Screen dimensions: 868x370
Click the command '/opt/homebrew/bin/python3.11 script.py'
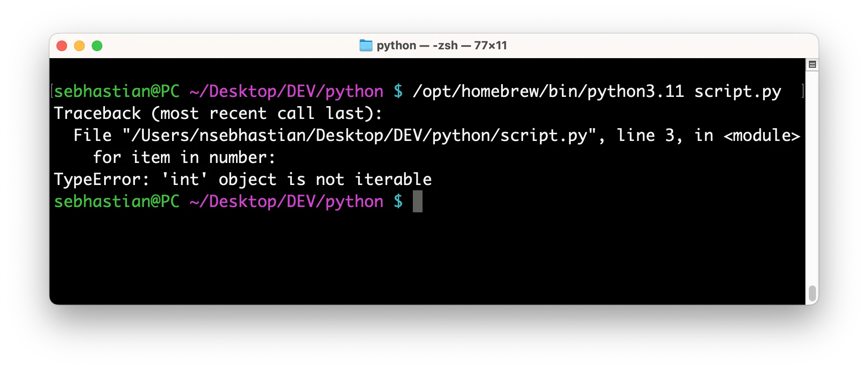[x=597, y=92]
